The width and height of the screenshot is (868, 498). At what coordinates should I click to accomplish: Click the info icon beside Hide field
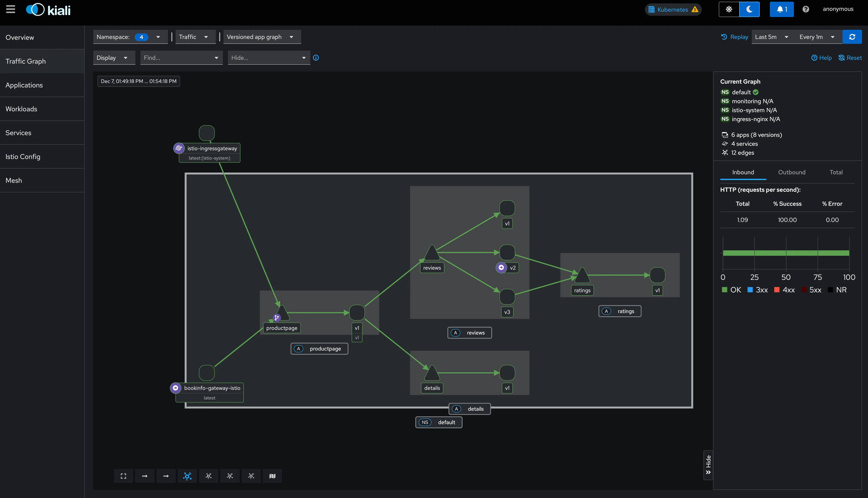[316, 58]
